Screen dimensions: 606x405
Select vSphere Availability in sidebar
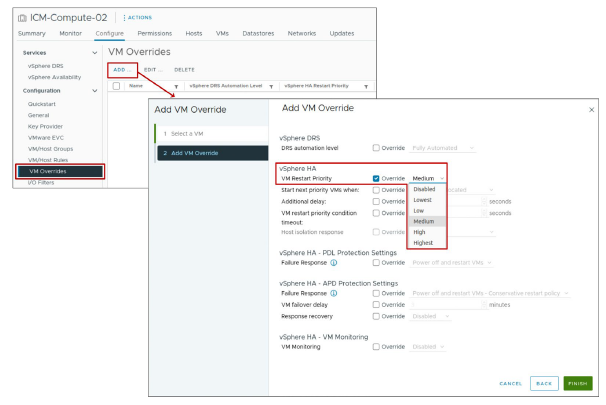[x=54, y=77]
